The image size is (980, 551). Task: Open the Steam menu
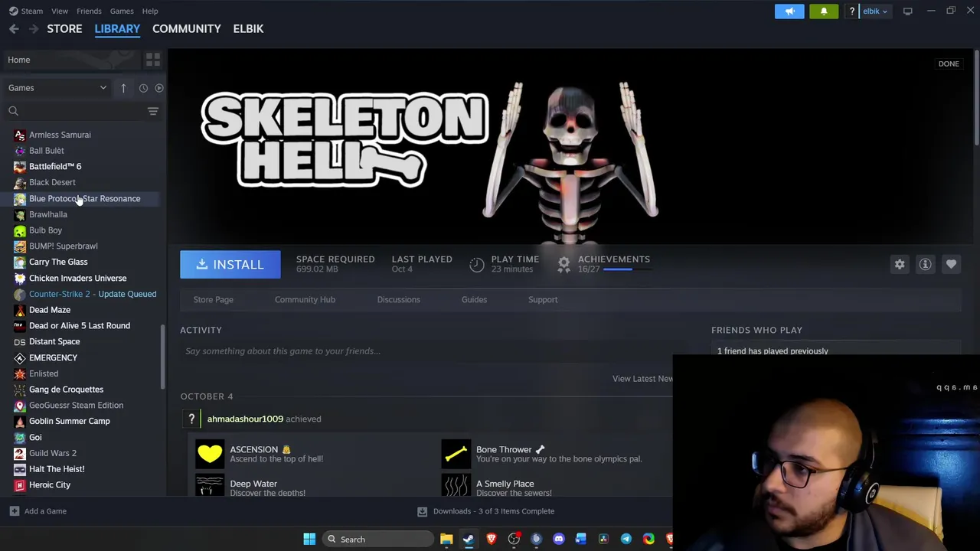pyautogui.click(x=25, y=11)
